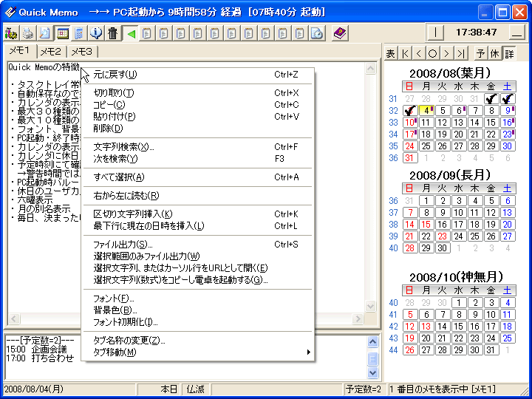The image size is (532, 399).
Task: Click the notepad icon right of green arrow
Action: pos(147,33)
